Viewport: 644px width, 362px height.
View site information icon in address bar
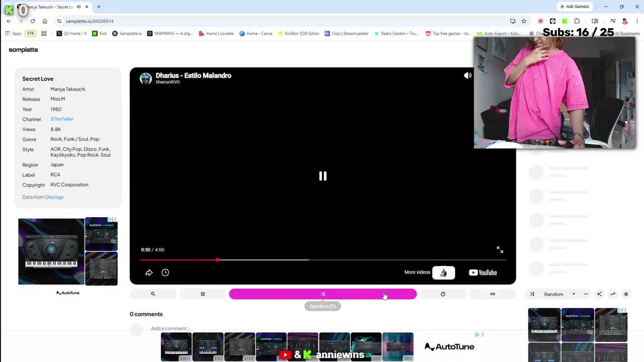pyautogui.click(x=59, y=21)
